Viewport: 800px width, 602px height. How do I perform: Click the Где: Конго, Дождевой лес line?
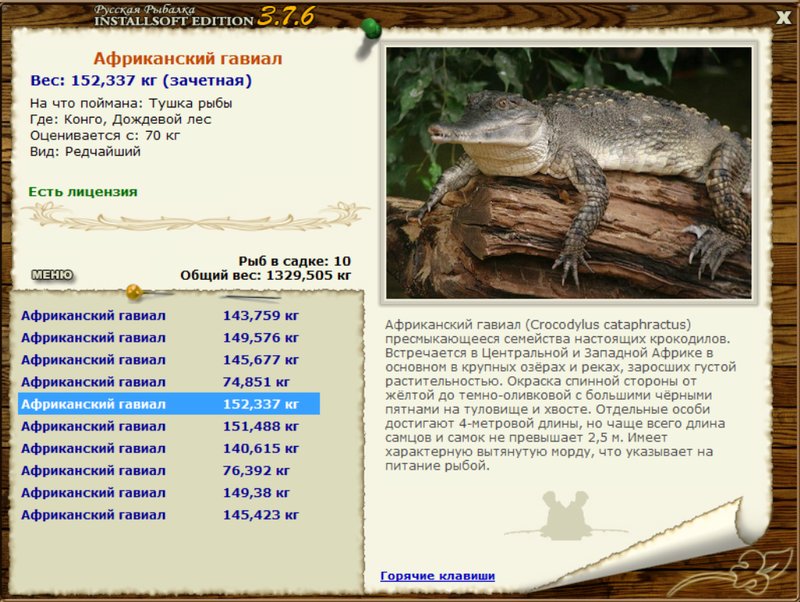click(120, 119)
